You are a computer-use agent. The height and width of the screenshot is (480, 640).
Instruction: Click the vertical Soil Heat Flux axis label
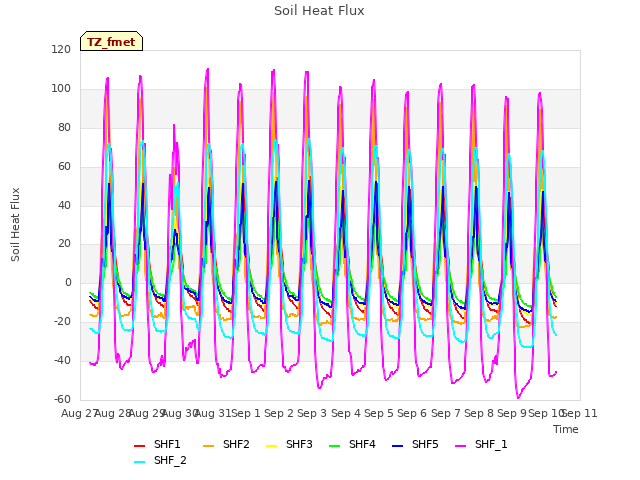(15, 224)
